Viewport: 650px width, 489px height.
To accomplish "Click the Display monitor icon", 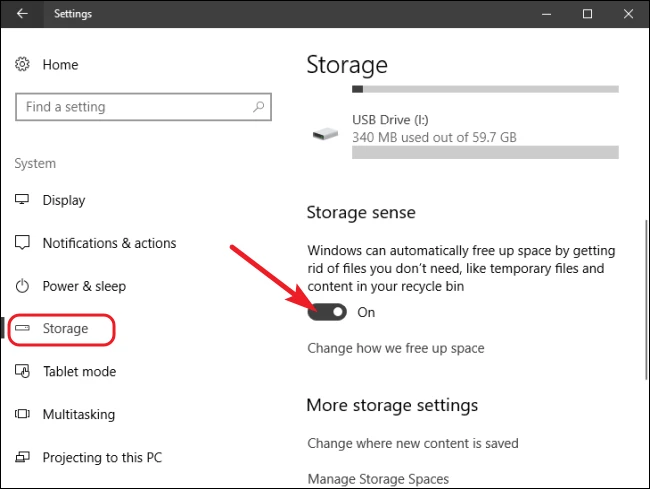I will click(x=23, y=200).
